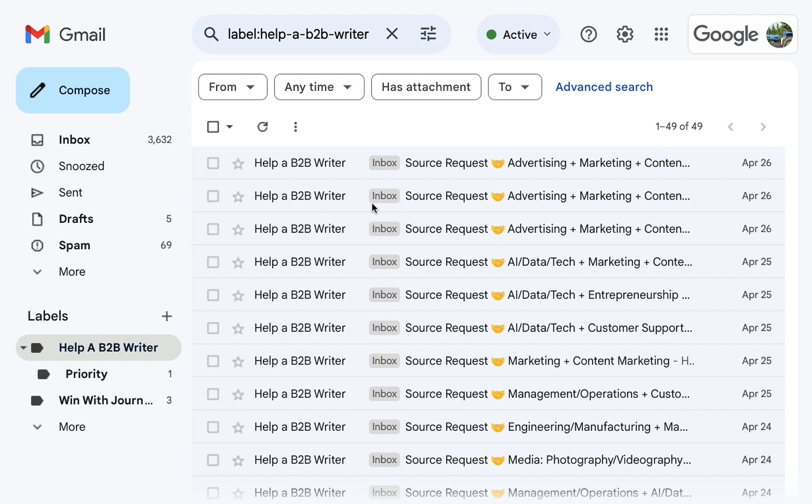Toggle the Has attachment filter
This screenshot has width=812, height=504.
point(426,87)
